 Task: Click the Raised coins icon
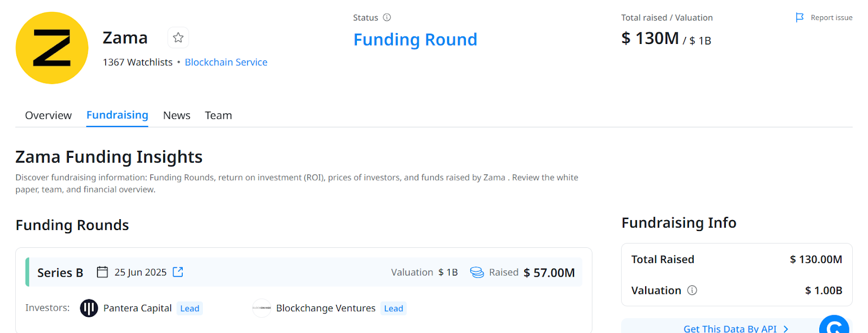tap(477, 272)
